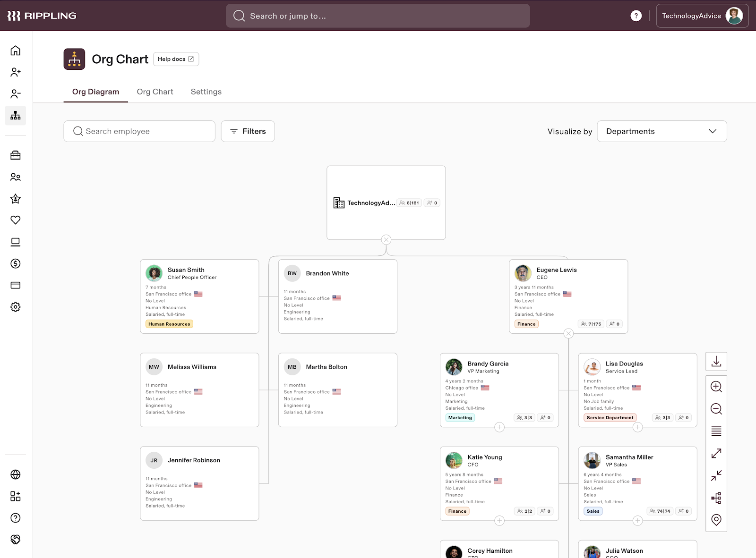The height and width of the screenshot is (558, 756).
Task: Expand Lisa Douglas's reports
Action: click(637, 427)
